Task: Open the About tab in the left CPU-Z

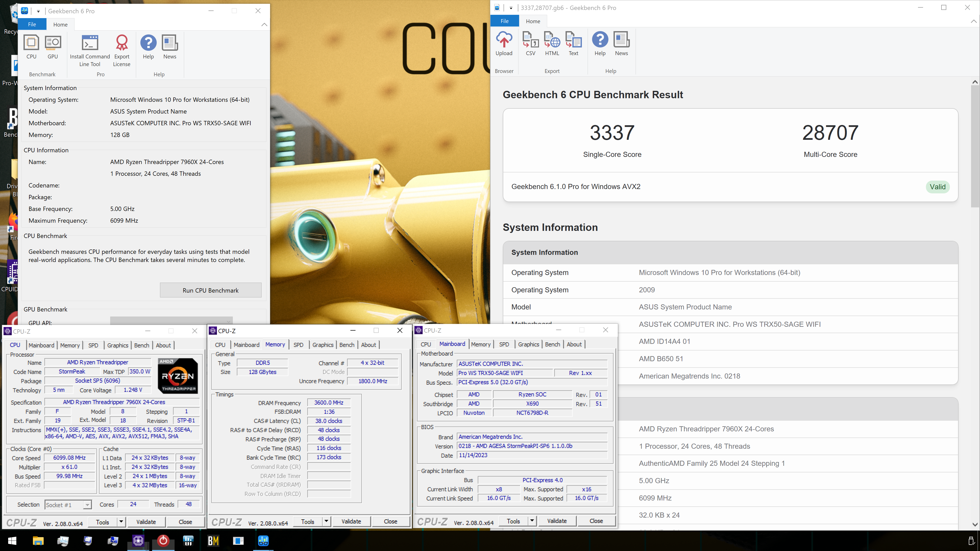Action: (x=163, y=345)
